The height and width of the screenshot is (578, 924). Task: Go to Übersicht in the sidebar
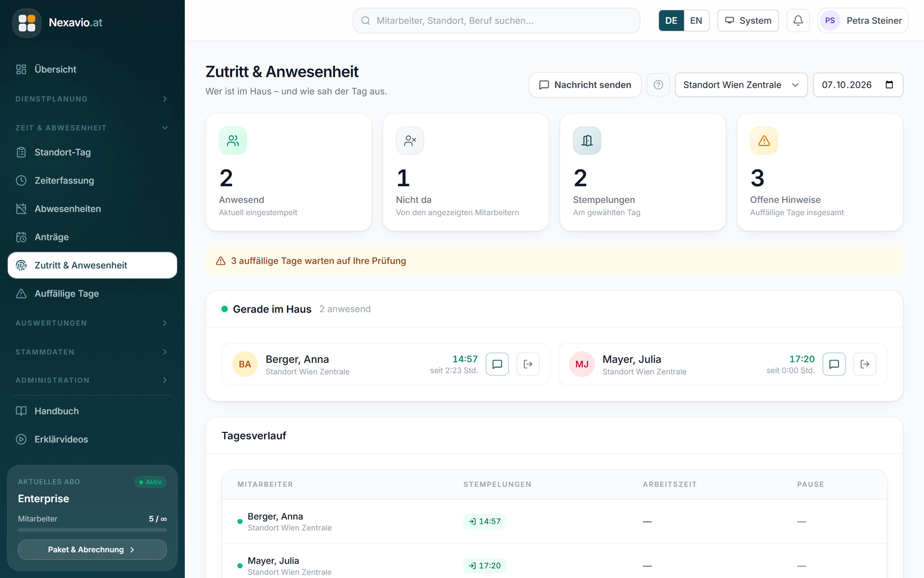click(x=92, y=69)
